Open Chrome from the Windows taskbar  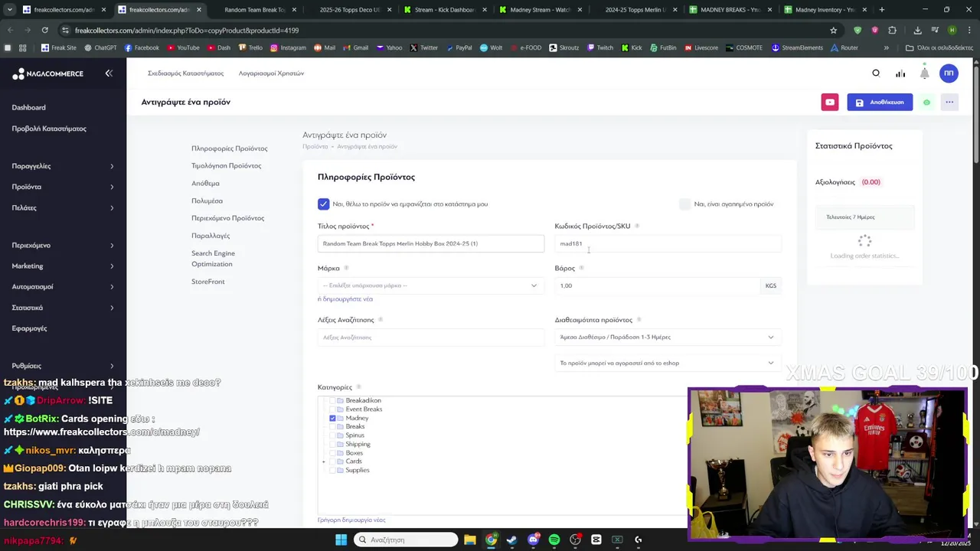[x=491, y=540]
